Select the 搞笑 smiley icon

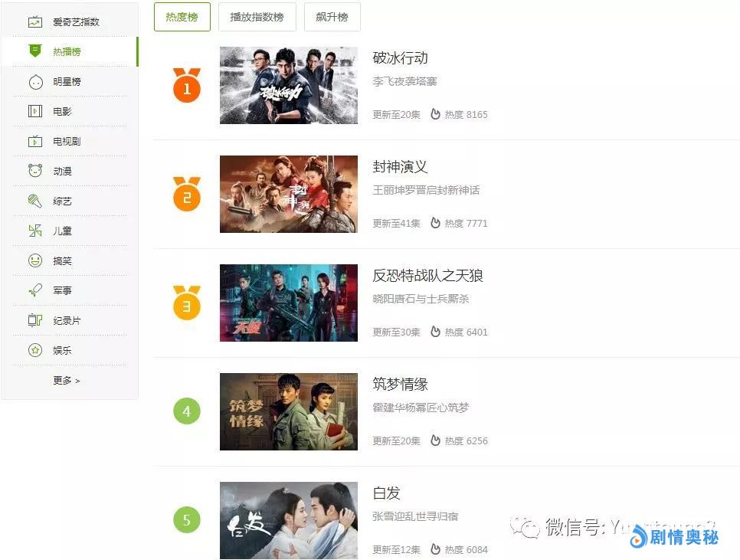[x=35, y=260]
